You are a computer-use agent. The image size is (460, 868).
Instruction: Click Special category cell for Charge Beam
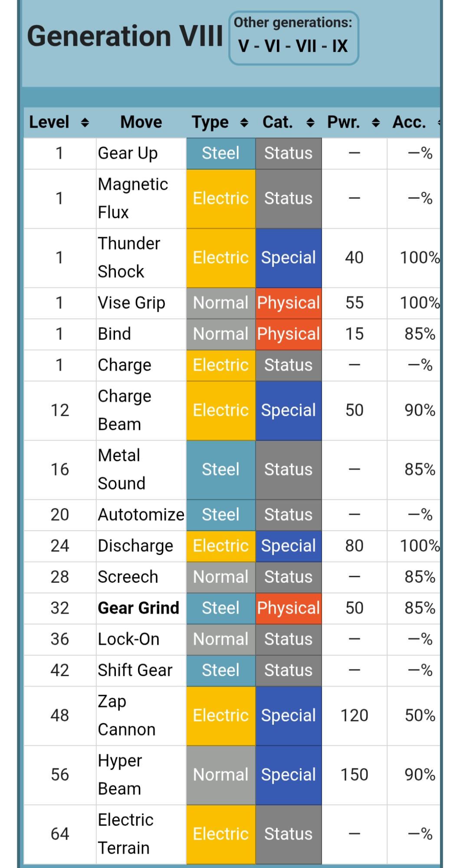coord(288,410)
